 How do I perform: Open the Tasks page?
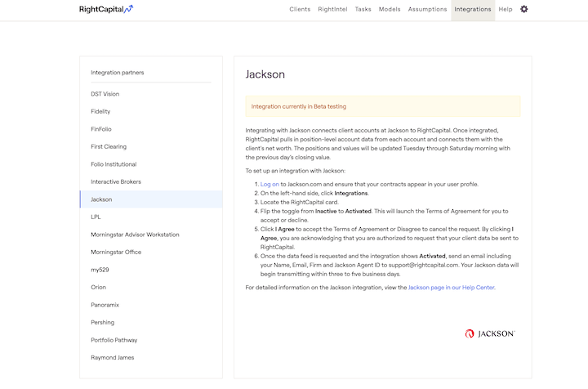363,9
